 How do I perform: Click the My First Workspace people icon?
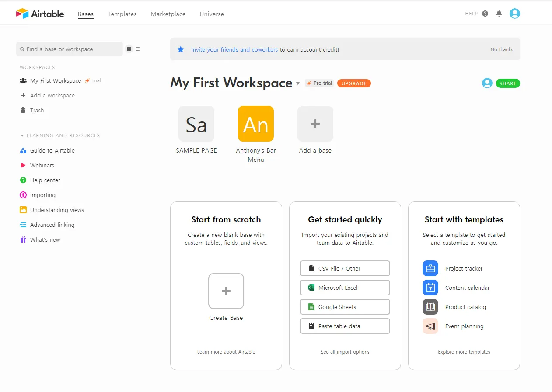(x=23, y=80)
